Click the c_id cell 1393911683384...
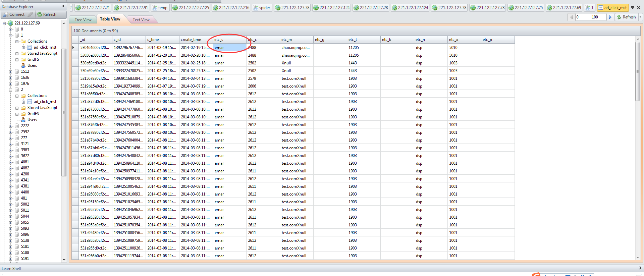644x276 pixels. (129, 78)
